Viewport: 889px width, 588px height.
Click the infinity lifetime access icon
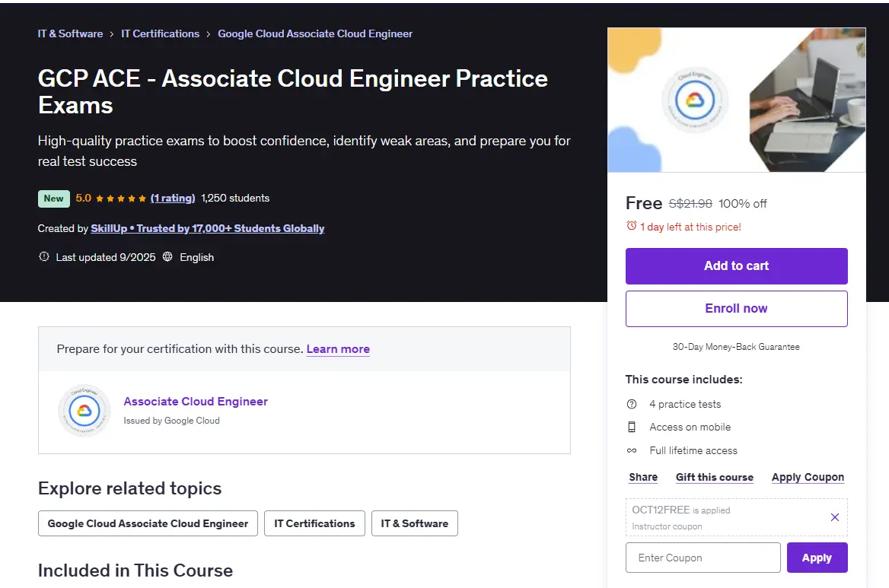[632, 450]
